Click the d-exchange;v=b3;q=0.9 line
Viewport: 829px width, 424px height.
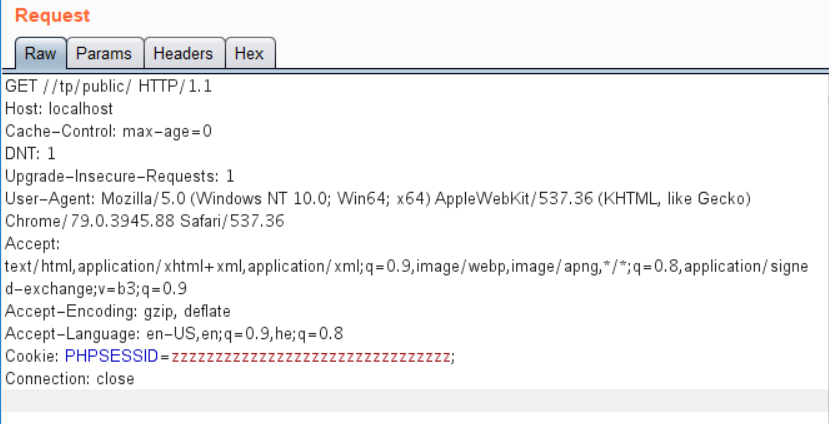coord(96,288)
